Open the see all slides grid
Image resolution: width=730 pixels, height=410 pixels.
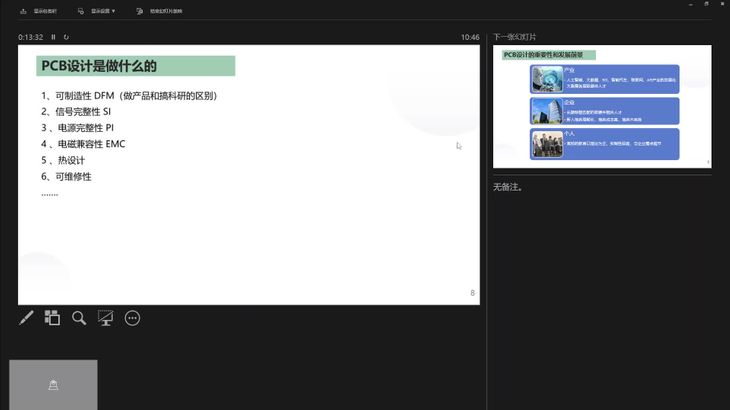52,318
